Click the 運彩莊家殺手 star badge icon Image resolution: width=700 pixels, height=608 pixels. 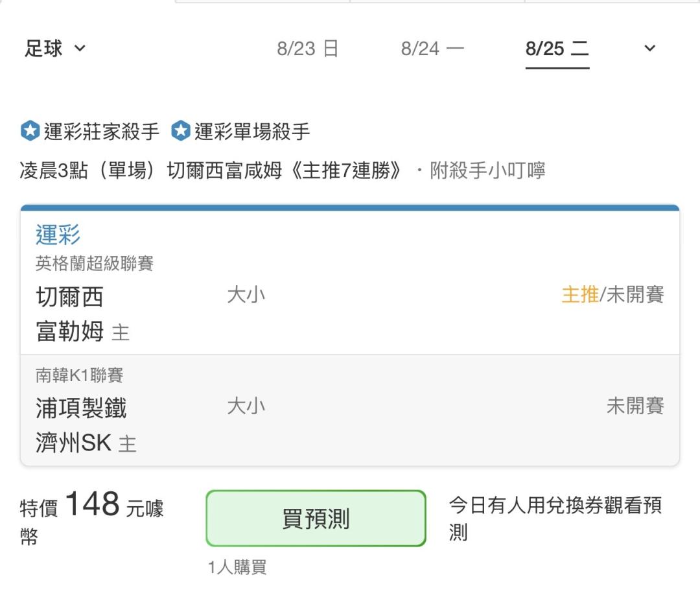click(x=30, y=131)
